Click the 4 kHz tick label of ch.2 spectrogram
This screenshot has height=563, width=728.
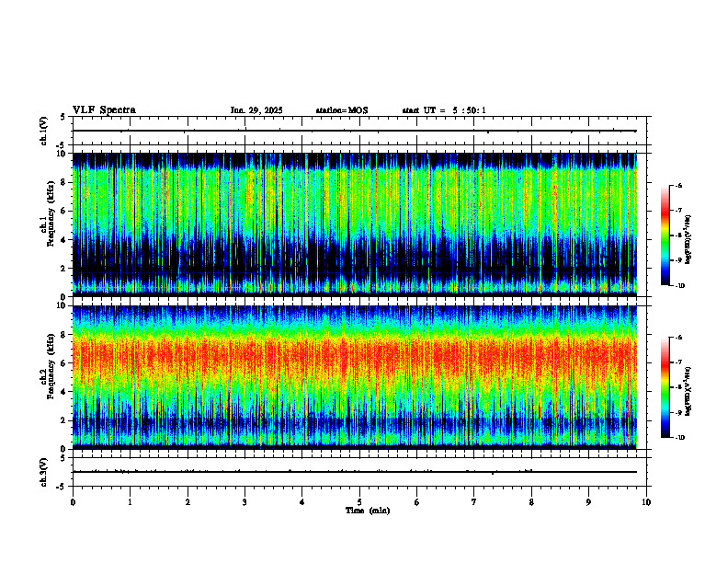click(x=64, y=392)
